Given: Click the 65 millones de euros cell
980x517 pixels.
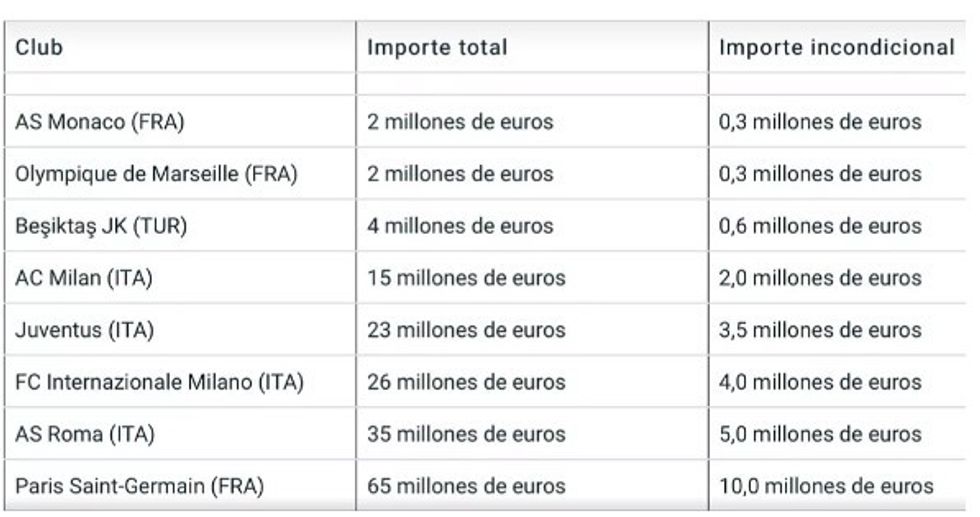Looking at the screenshot, I should coord(466,487).
